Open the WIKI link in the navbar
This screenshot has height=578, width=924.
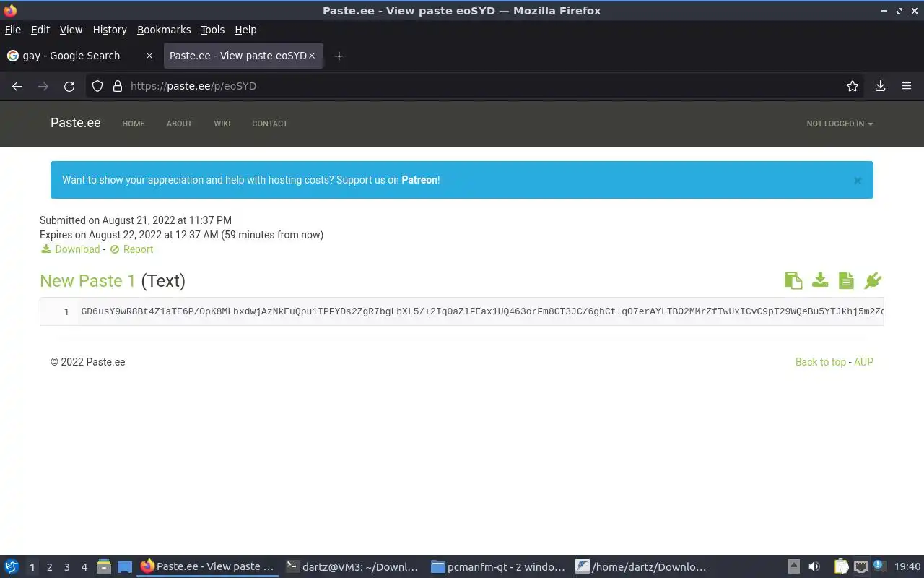pos(222,124)
